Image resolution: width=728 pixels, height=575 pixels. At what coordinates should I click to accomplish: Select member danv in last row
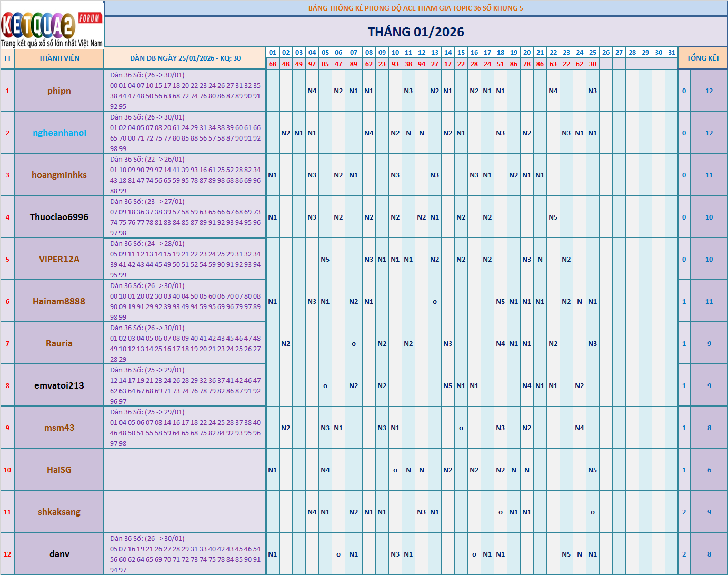point(59,554)
